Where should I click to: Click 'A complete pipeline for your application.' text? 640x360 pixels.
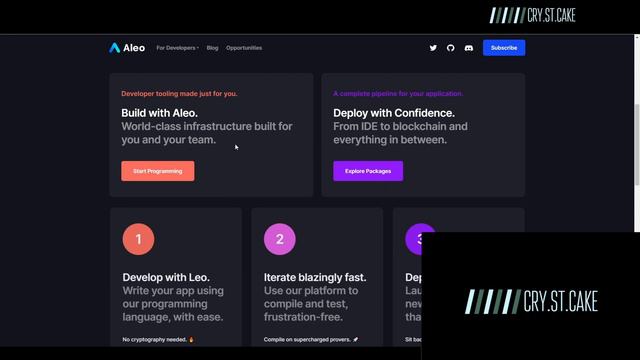[398, 93]
